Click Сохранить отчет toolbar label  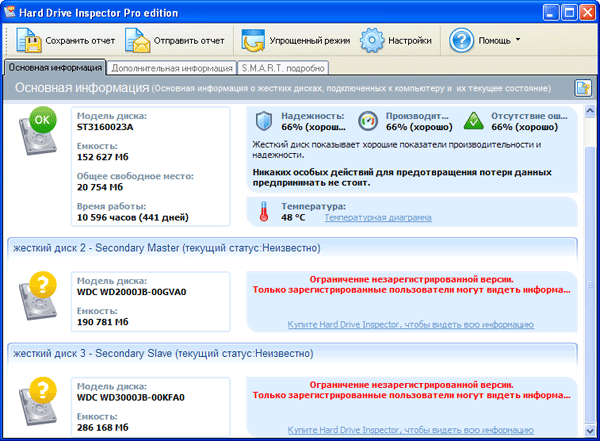(80, 41)
